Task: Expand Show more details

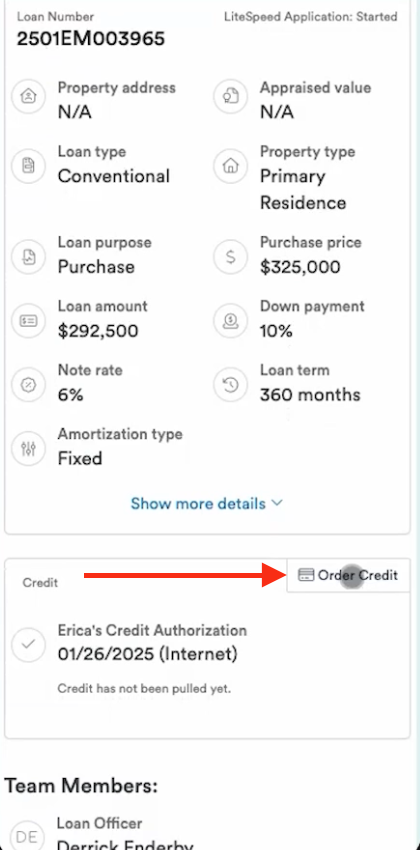Action: pos(206,504)
